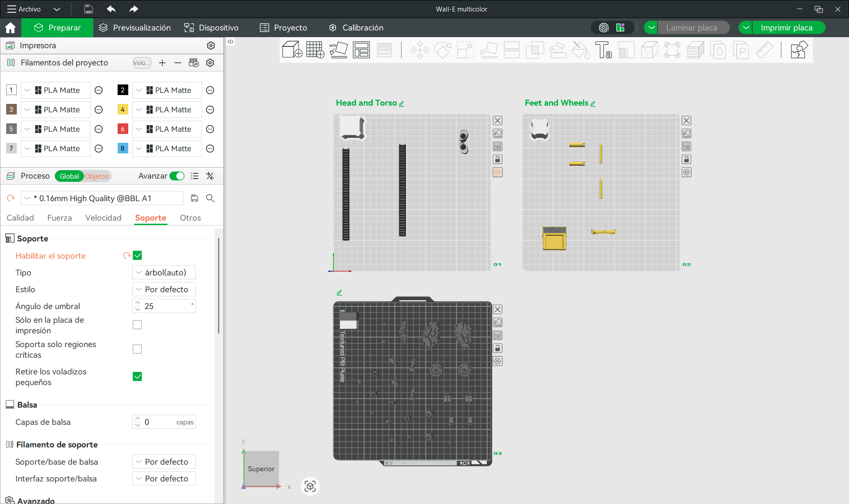Uncheck Habilitar el soporte checkbox
Viewport: 849px width, 504px height.
[x=138, y=256]
